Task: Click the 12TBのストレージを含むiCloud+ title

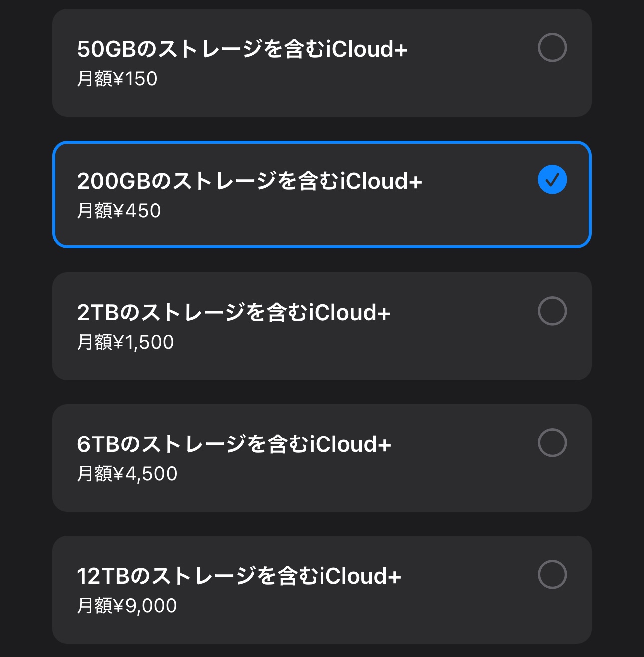Action: (239, 576)
